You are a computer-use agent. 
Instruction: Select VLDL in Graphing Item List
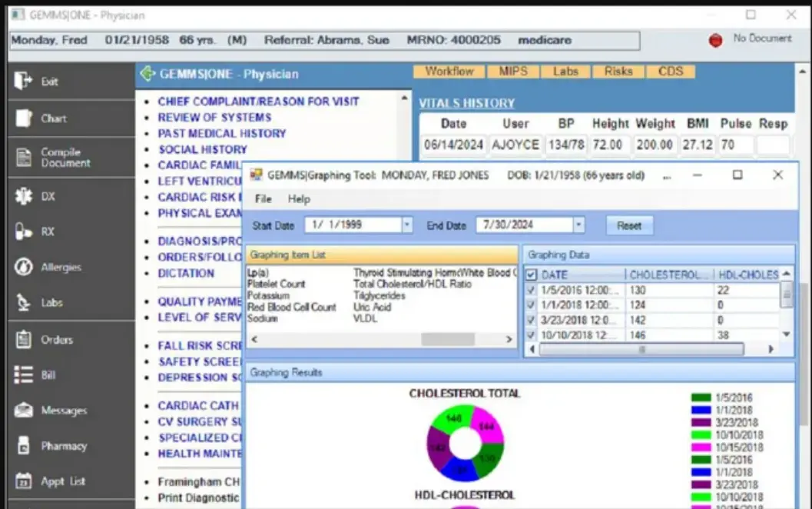365,318
